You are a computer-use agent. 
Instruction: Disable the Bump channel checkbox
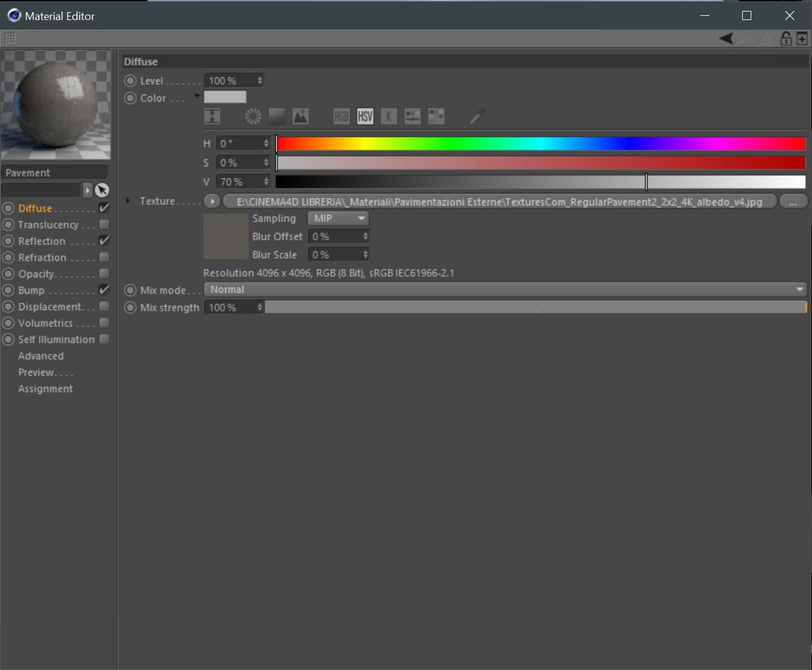(x=104, y=290)
